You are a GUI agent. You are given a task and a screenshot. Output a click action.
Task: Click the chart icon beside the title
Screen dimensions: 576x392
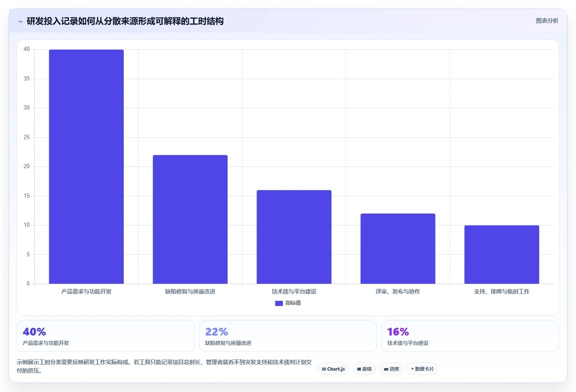[x=20, y=21]
